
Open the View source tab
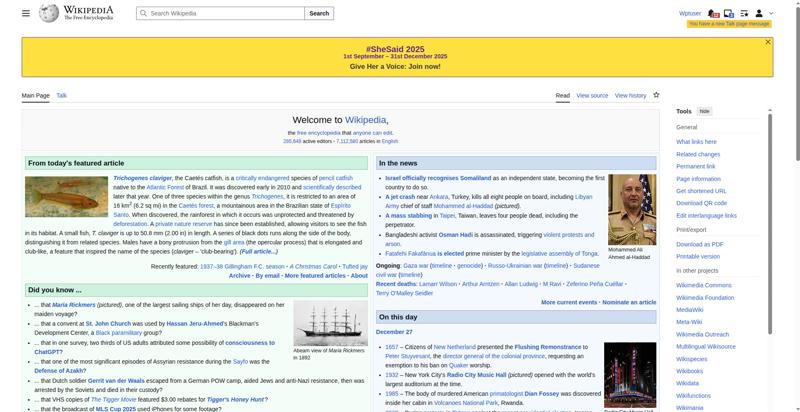point(592,95)
